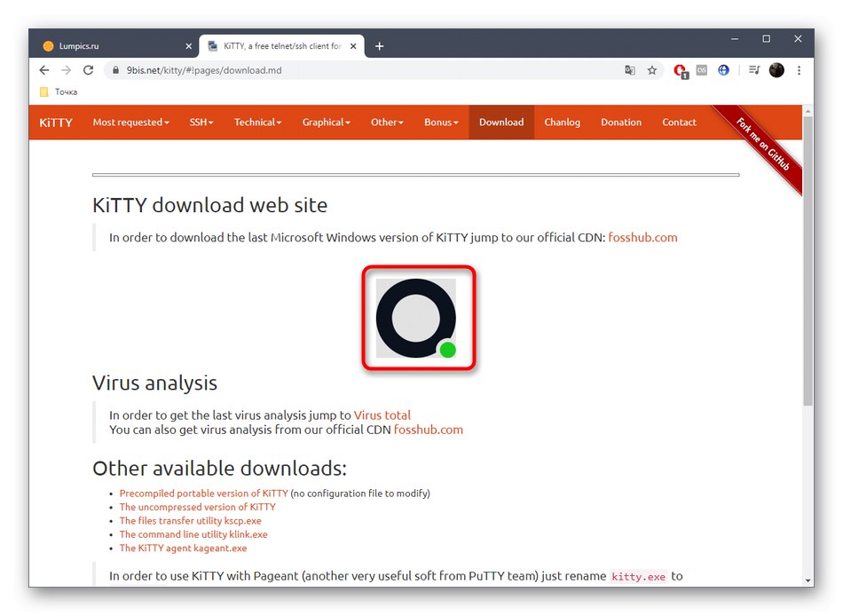The height and width of the screenshot is (616, 843).
Task: Follow the fosshub.com CDN link in download section
Action: 642,238
